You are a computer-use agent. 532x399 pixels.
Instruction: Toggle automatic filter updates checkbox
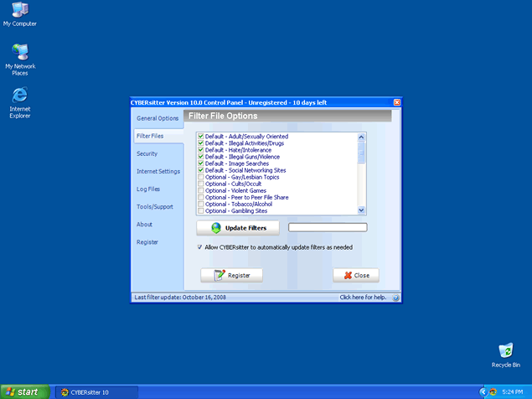(x=200, y=247)
